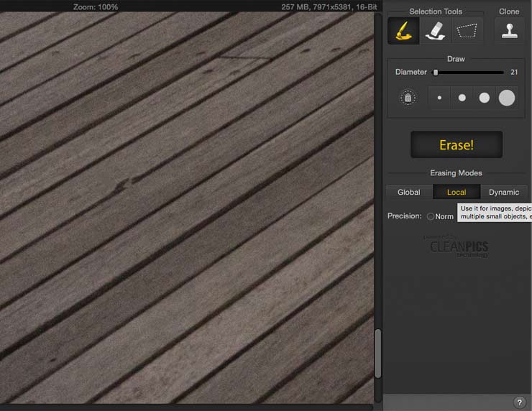This screenshot has width=532, height=411.
Task: Select the yellow Marker selection tool
Action: click(404, 31)
